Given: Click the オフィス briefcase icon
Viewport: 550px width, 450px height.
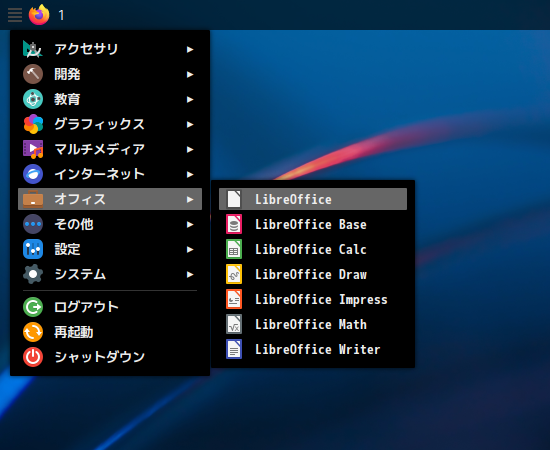Looking at the screenshot, I should pyautogui.click(x=33, y=199).
